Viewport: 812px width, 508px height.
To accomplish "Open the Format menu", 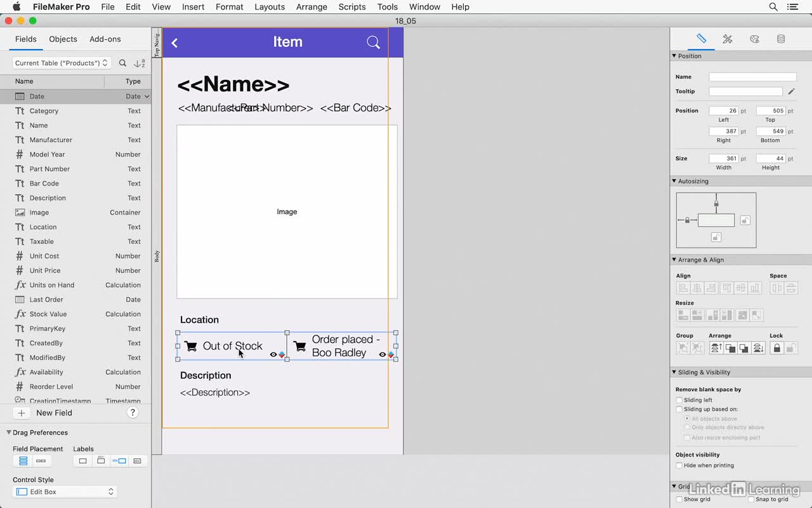I will coord(230,7).
